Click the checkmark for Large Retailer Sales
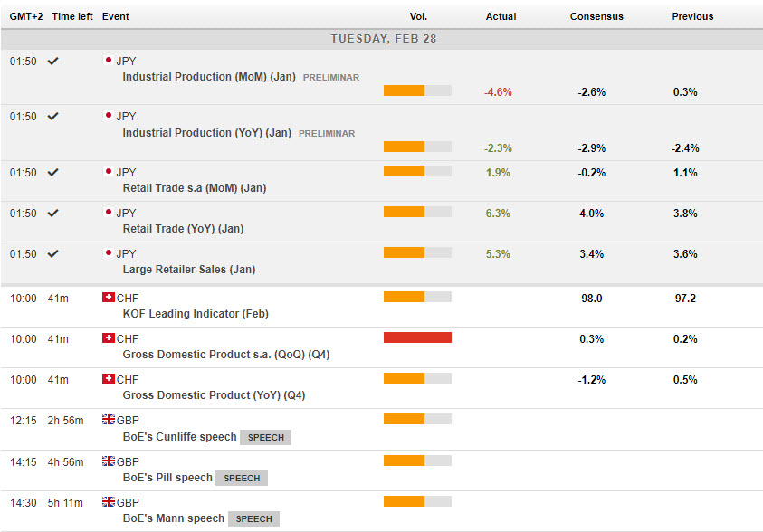The height and width of the screenshot is (532, 763). coord(53,253)
